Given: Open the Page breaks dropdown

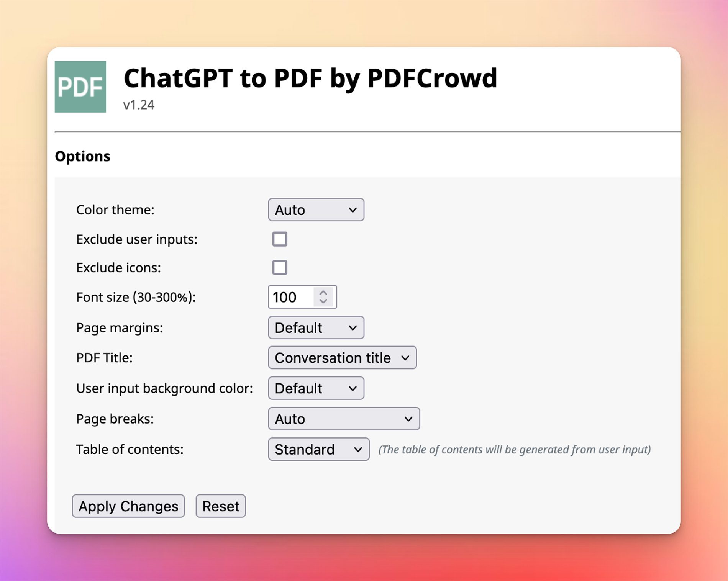Looking at the screenshot, I should point(343,419).
